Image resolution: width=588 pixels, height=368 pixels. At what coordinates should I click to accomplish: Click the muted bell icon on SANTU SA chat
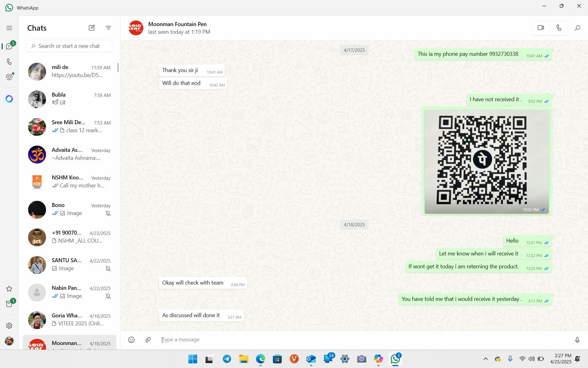108,268
